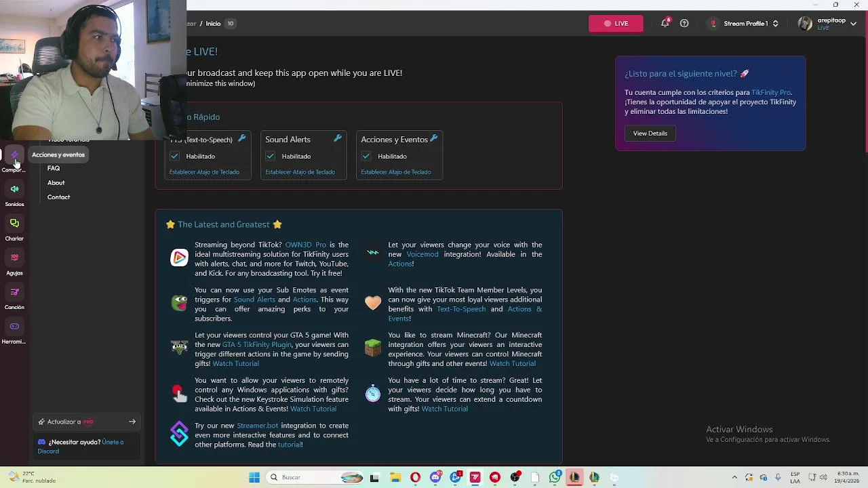Open the FAQ menu entry
Viewport: 868px width, 488px height.
click(x=54, y=168)
